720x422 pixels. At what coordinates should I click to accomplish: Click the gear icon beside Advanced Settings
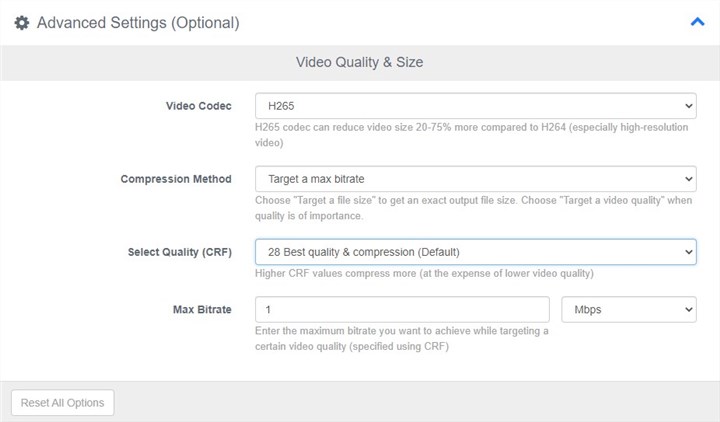pos(21,22)
